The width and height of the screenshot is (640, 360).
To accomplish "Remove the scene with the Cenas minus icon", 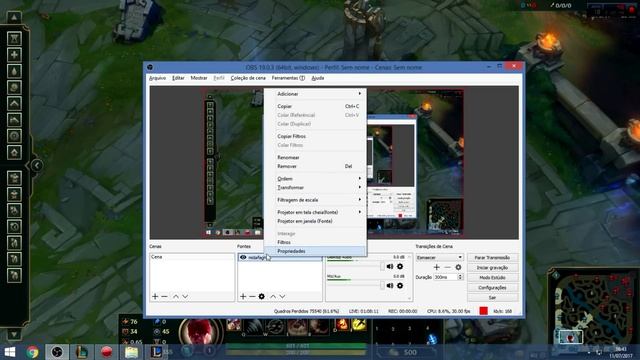I will (x=164, y=296).
